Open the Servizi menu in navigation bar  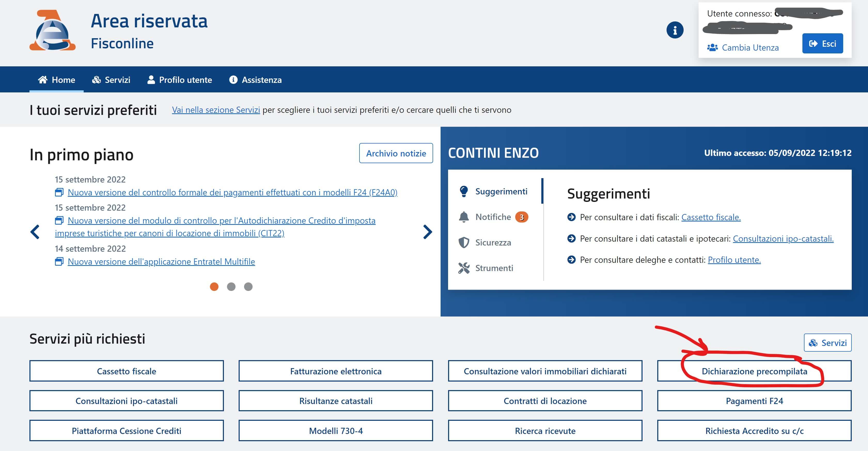pos(111,80)
